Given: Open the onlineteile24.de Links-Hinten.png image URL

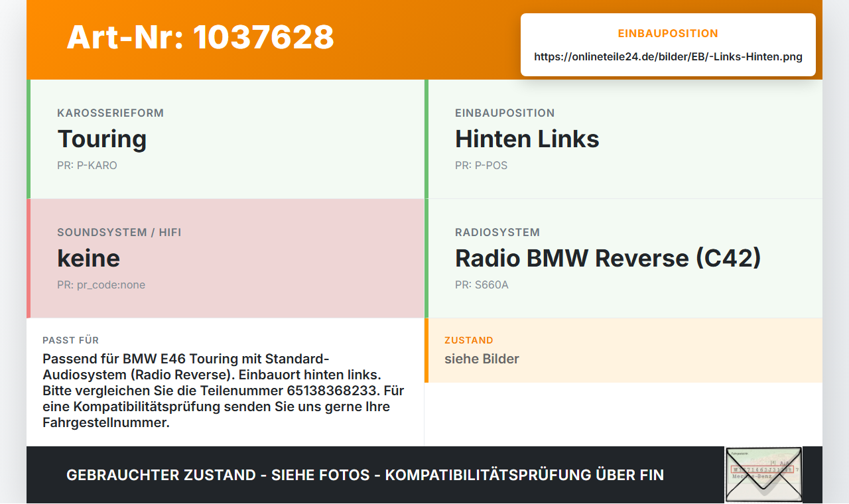Looking at the screenshot, I should tap(668, 57).
